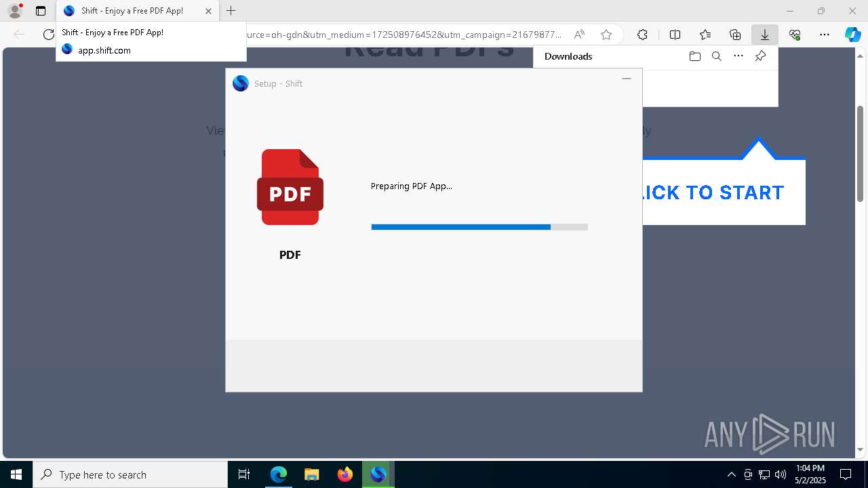
Task: Click the Preparing PDF App progress bar
Action: pyautogui.click(x=479, y=227)
